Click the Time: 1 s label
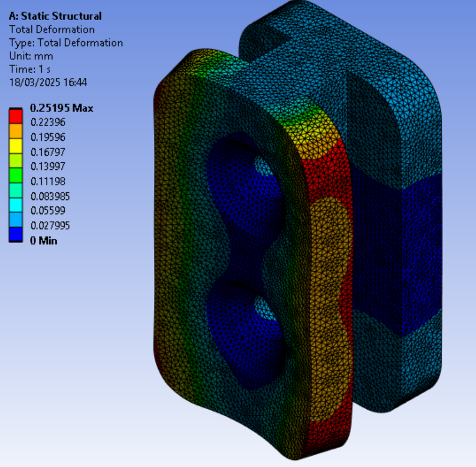Image resolution: width=476 pixels, height=467 pixels. click(x=30, y=69)
